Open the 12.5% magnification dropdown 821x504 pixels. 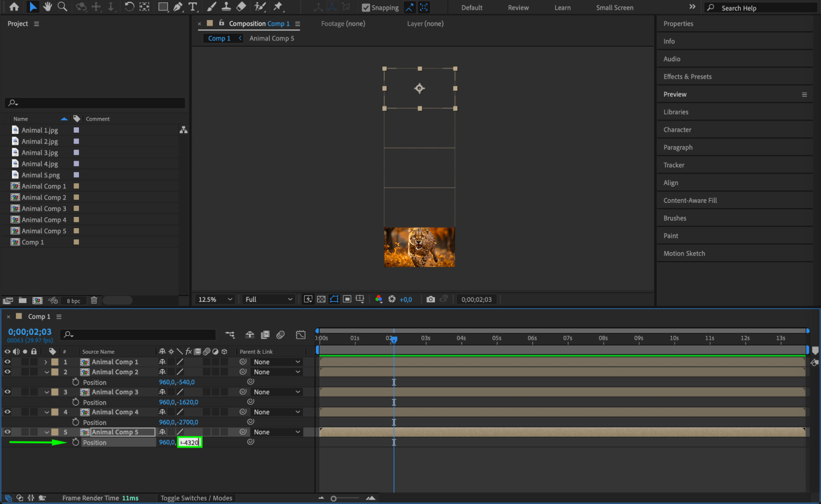215,299
